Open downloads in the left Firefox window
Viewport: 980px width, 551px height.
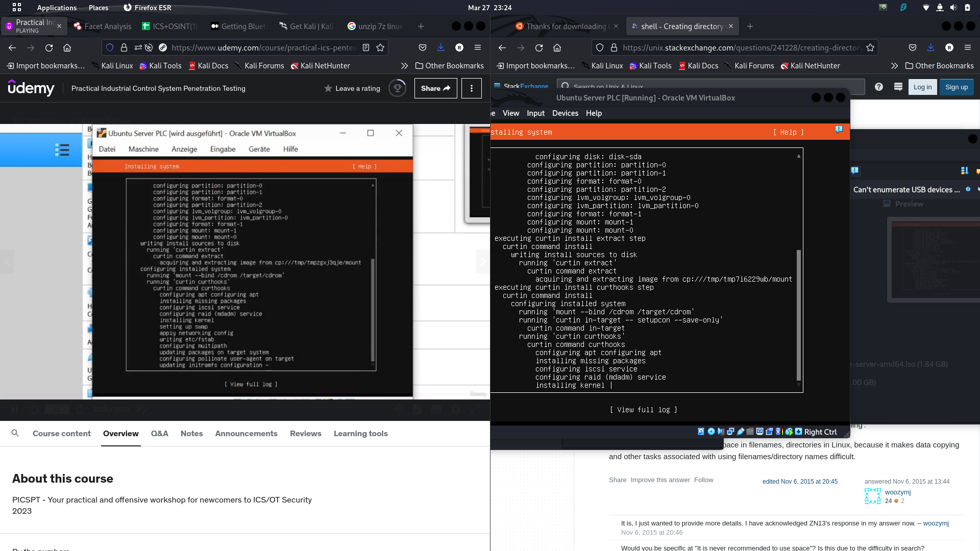[440, 47]
